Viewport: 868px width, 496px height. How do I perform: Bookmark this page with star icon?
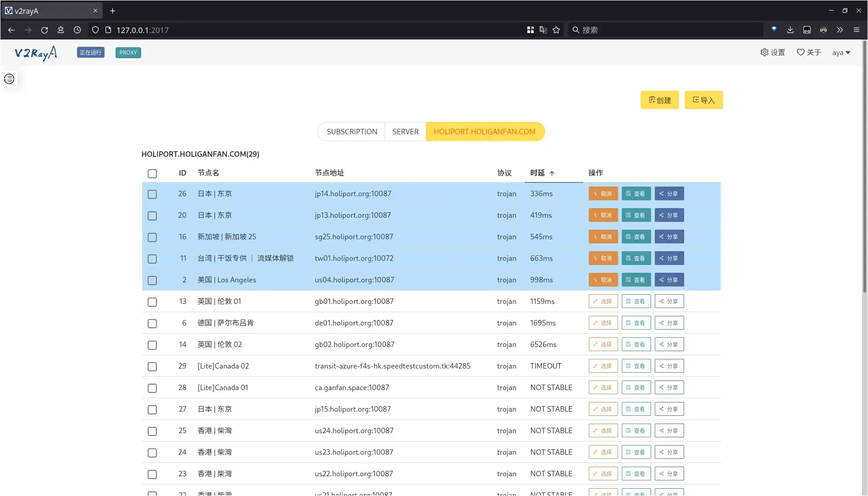click(556, 30)
